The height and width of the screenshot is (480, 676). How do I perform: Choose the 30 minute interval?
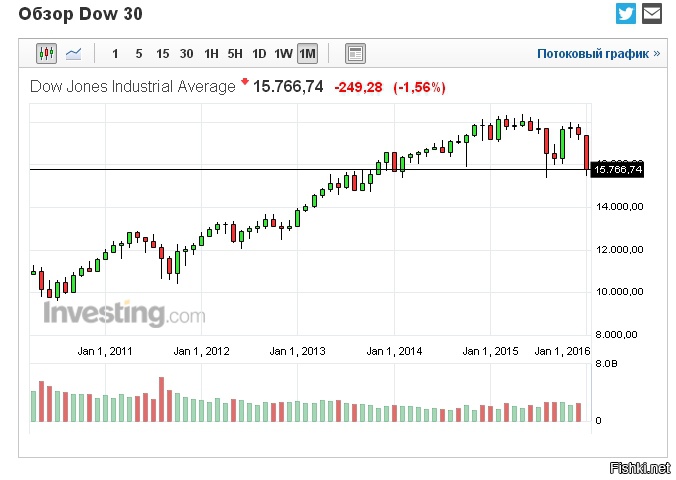(x=186, y=54)
